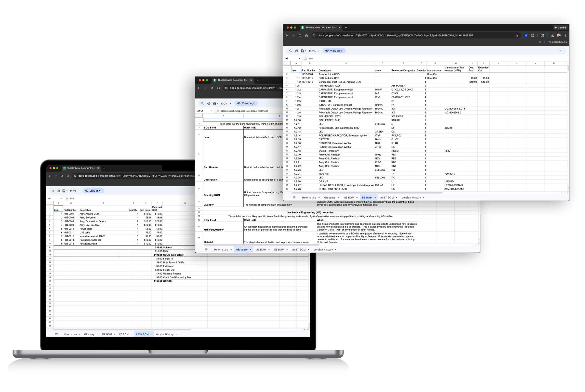
Task: Click the horizontal scrollbar in the EE BOM sheet
Action: tap(367, 193)
